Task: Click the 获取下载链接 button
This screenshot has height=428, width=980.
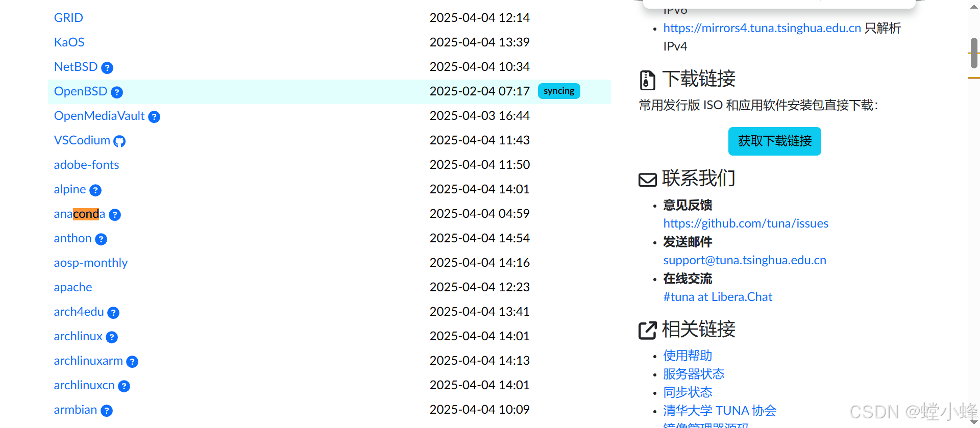Action: (x=774, y=141)
